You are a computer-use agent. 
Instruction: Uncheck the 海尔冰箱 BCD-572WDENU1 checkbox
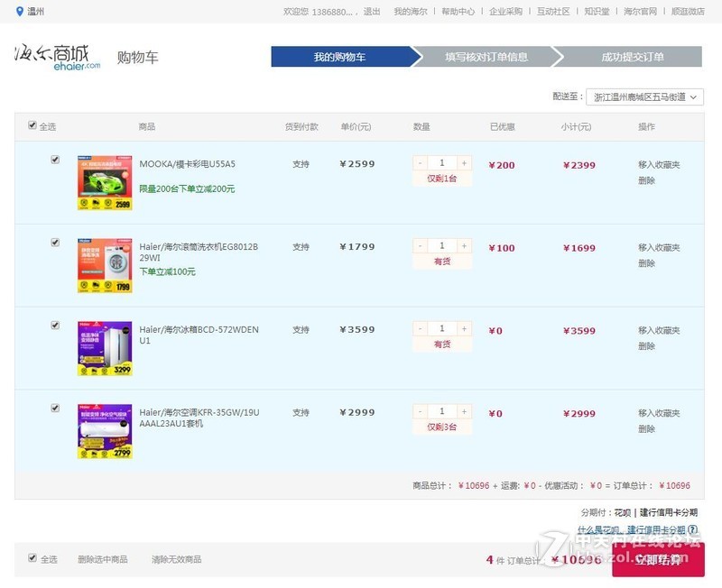(x=55, y=326)
